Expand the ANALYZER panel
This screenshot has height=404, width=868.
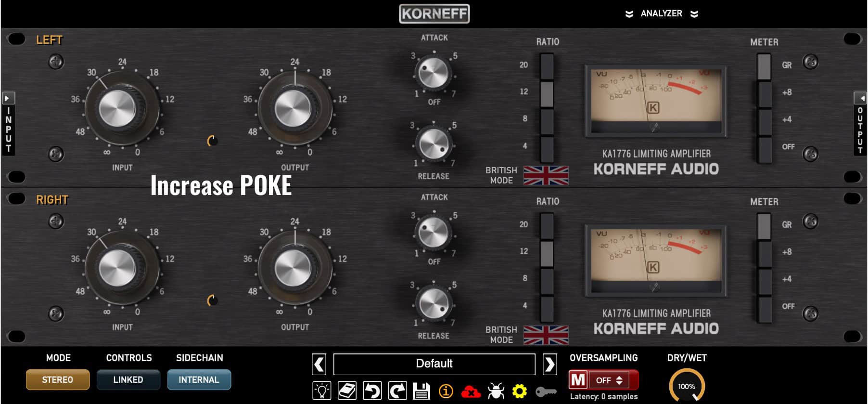[x=661, y=13]
